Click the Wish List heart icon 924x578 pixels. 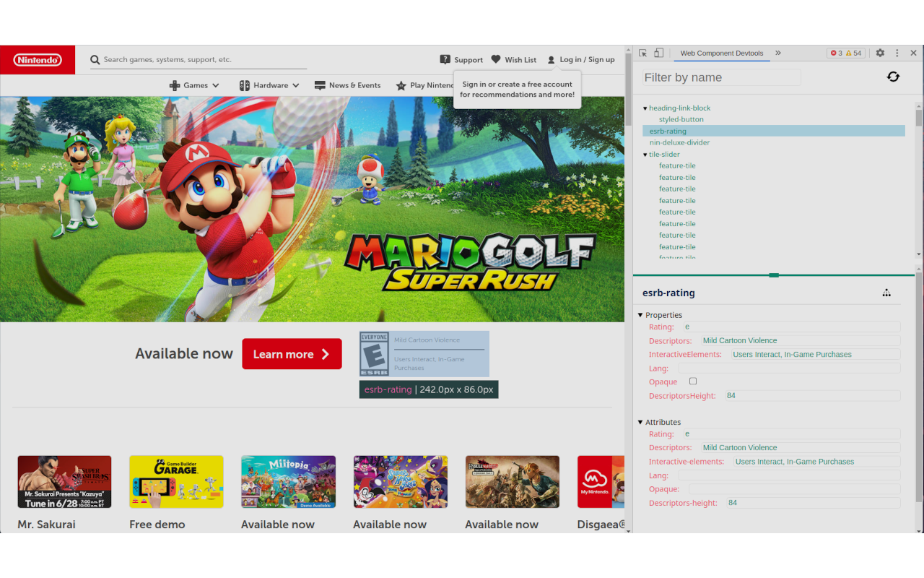point(495,59)
